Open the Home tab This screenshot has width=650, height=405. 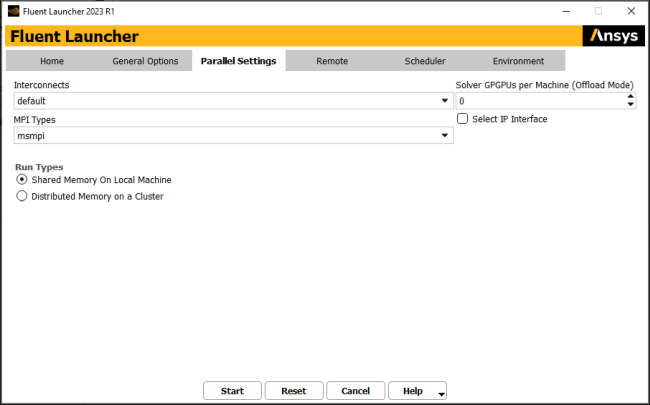[52, 61]
